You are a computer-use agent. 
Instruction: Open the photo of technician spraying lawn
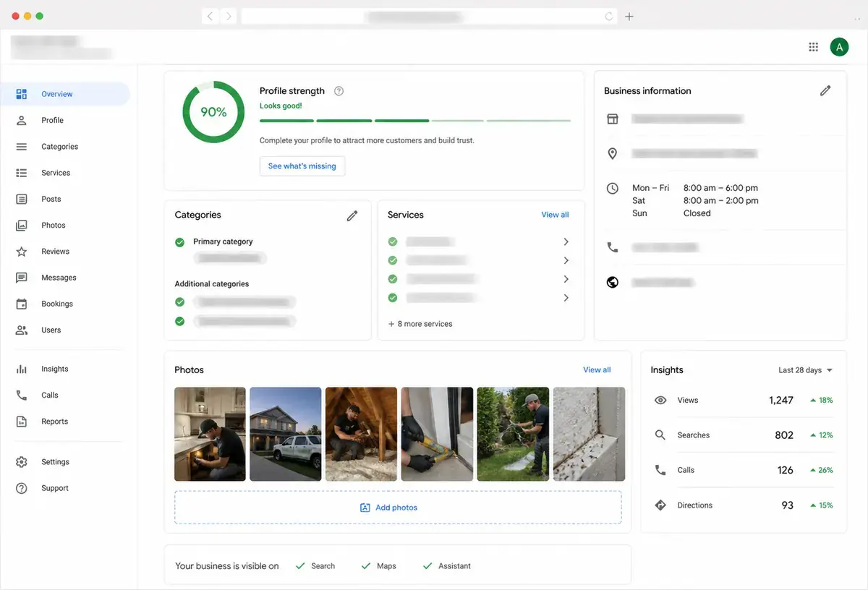513,434
